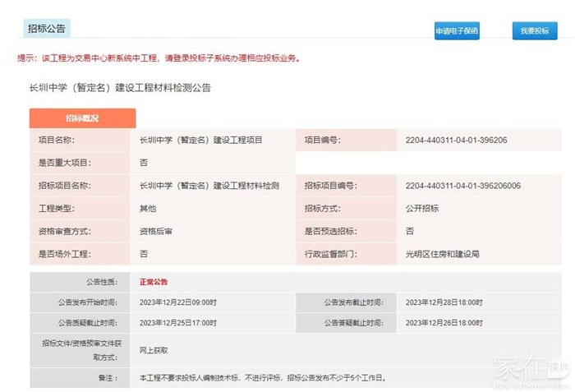This screenshot has height=392, width=575.
Task: Click the 项目名称 value 长圳中学建设工程项目
Action: (200, 140)
